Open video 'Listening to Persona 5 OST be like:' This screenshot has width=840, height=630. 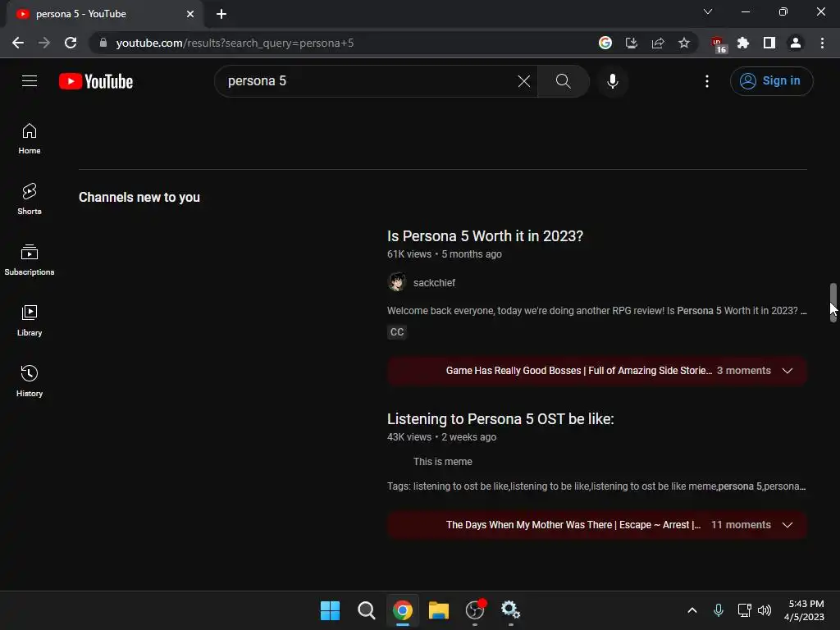pos(500,419)
